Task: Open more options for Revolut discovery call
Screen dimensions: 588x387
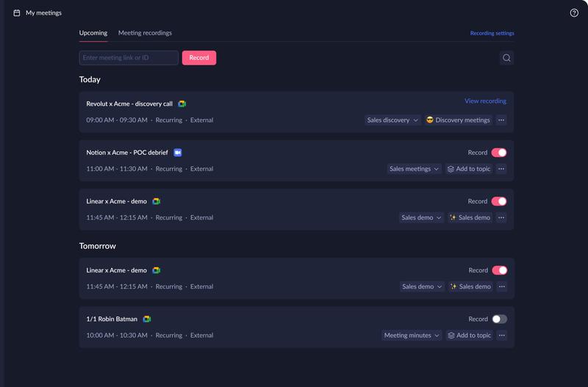Action: [501, 120]
